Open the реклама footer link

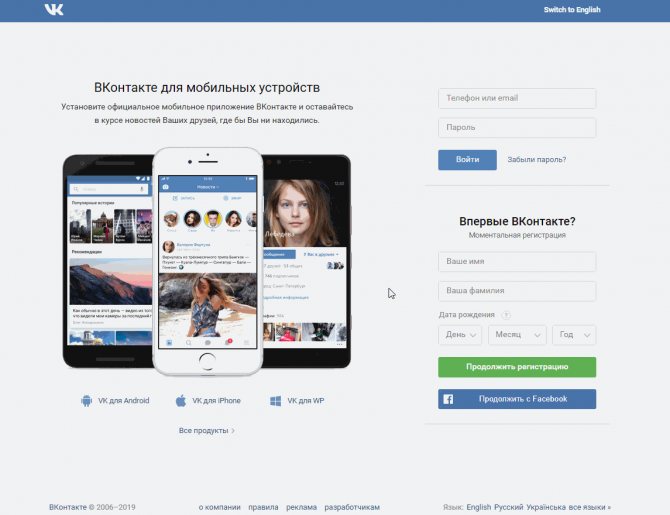(302, 507)
